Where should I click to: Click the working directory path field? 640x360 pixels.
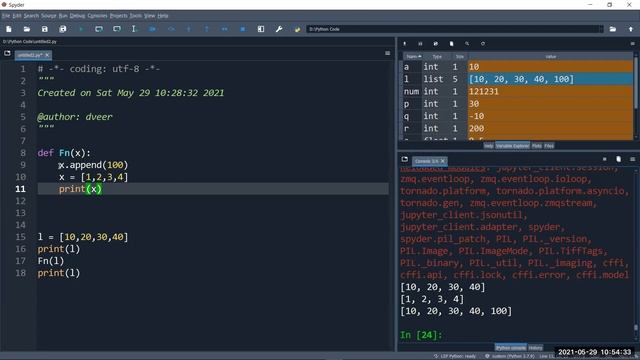[454, 29]
